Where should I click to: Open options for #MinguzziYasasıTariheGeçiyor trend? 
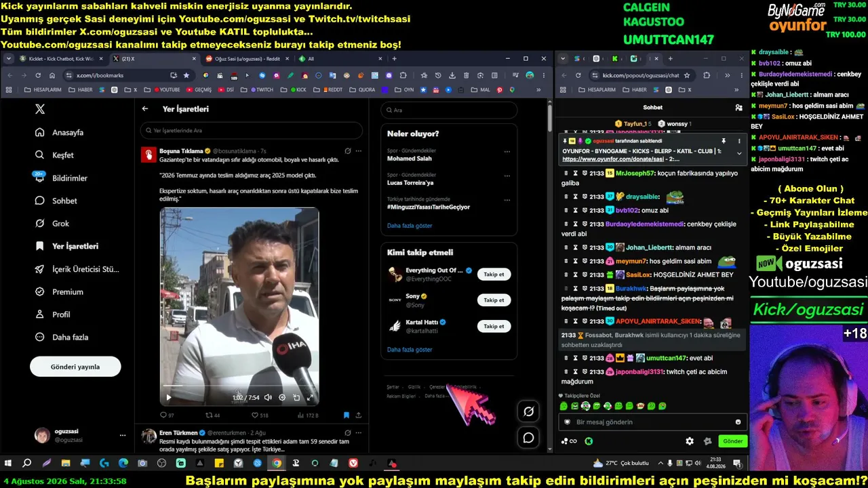507,199
